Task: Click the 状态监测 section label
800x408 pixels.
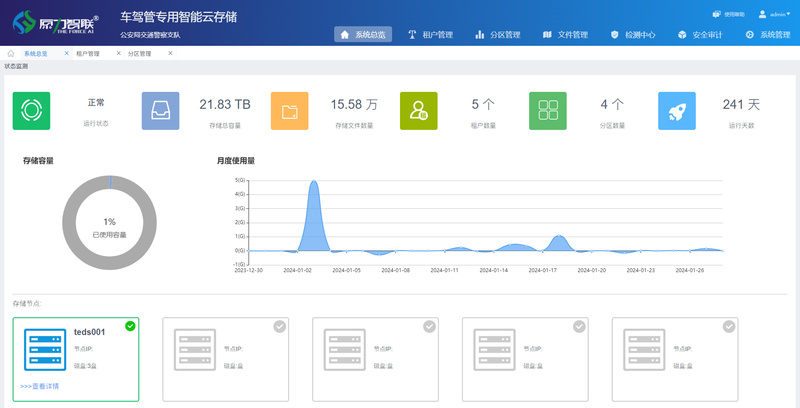Action: point(16,66)
